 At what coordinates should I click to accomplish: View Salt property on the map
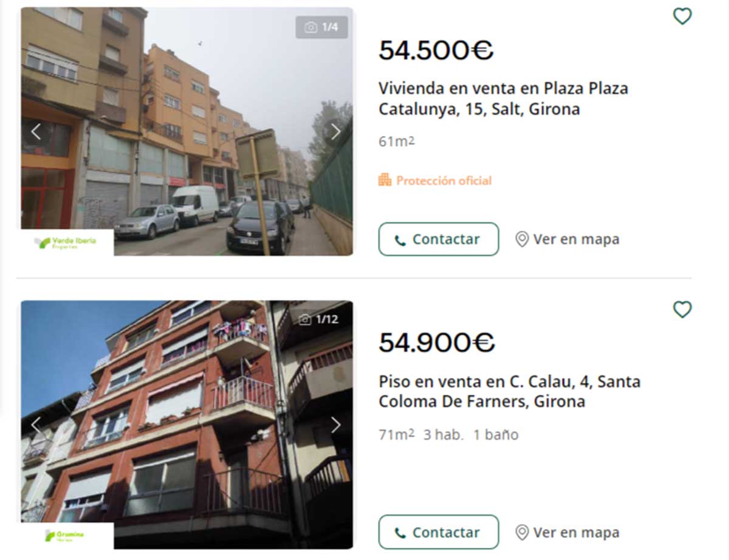567,239
